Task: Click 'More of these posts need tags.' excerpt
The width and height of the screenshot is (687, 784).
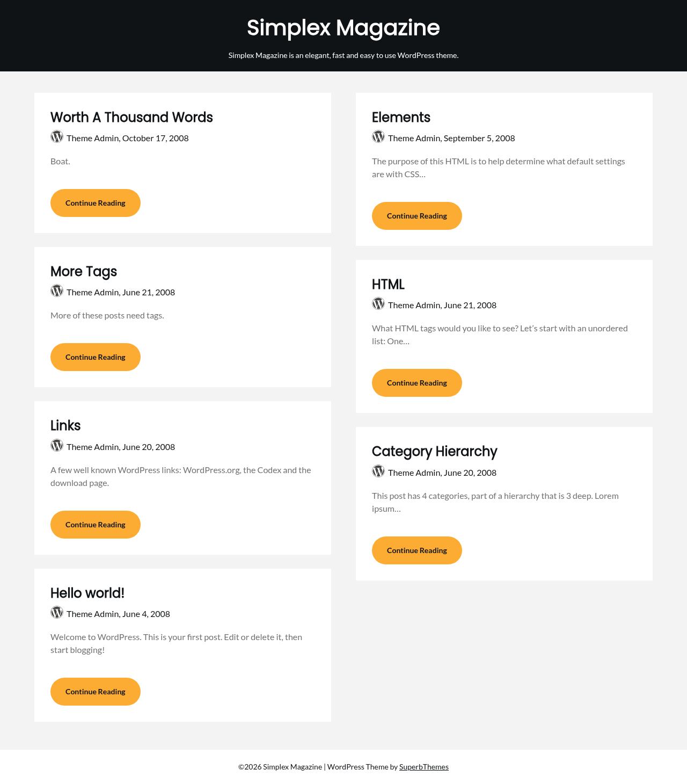Action: [x=107, y=315]
